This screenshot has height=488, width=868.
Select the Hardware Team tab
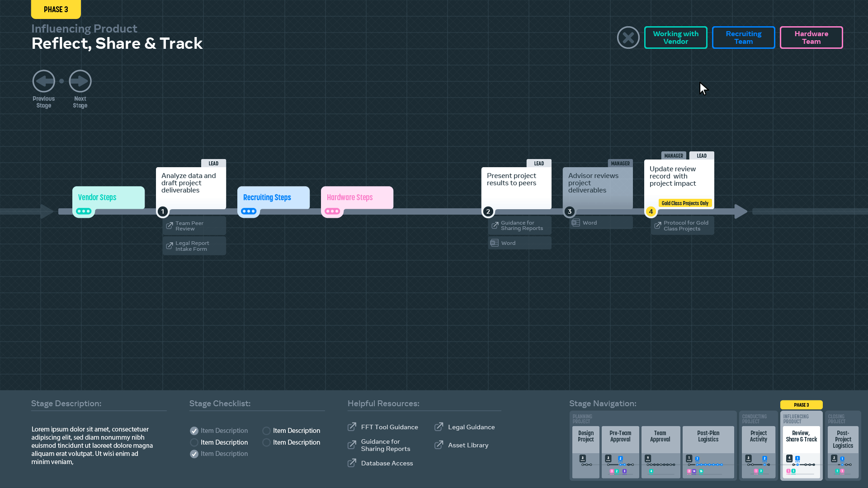coord(811,38)
